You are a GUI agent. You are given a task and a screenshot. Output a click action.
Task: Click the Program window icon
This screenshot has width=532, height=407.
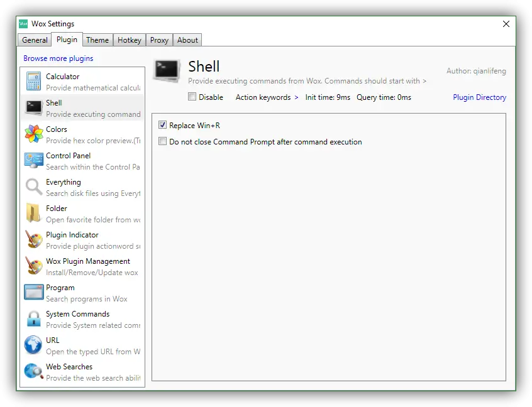pos(33,292)
